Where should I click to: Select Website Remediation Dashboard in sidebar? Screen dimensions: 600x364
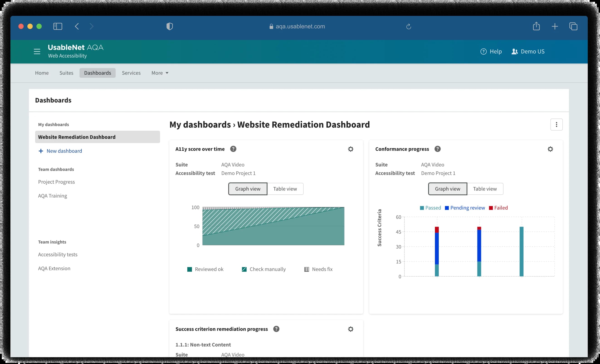[98, 137]
